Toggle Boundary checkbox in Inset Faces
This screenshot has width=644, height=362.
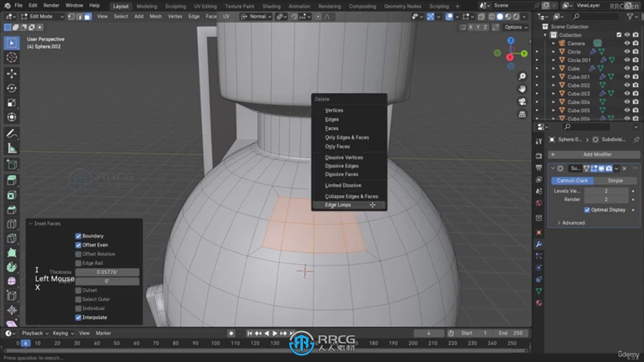tap(78, 236)
